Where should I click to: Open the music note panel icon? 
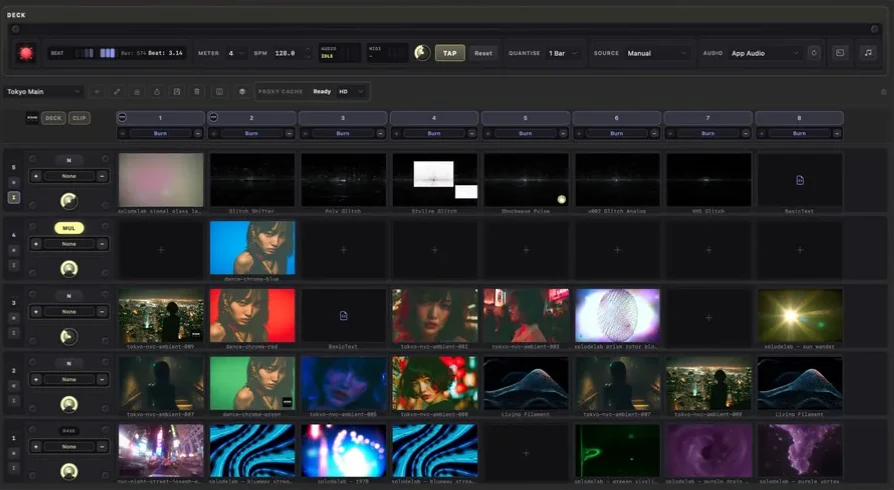(x=868, y=53)
